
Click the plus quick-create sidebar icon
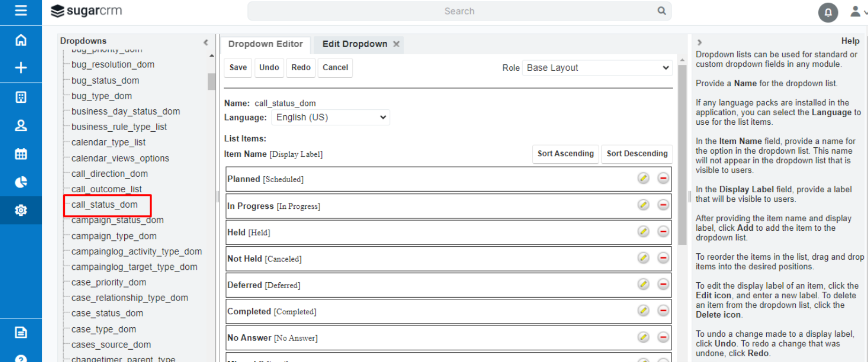point(21,68)
